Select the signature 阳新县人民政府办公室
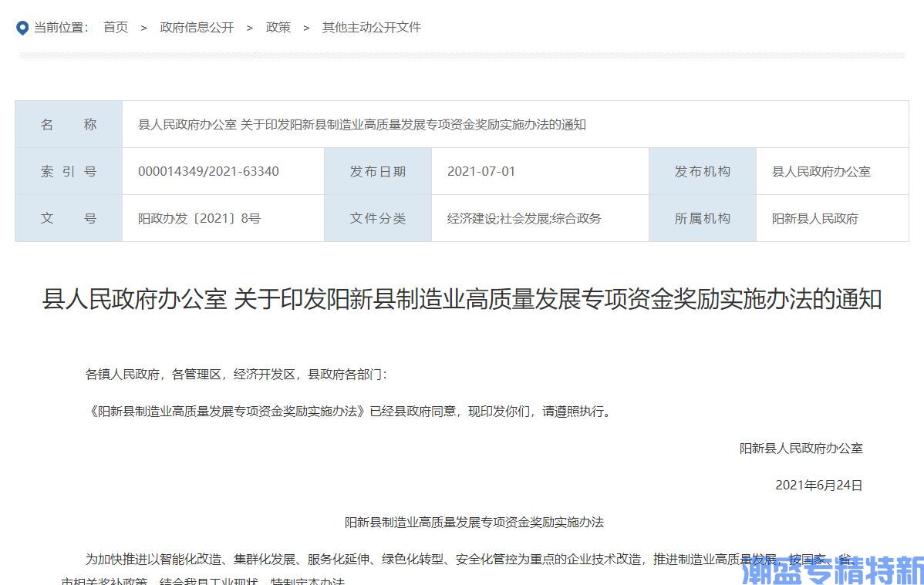This screenshot has width=924, height=585. (801, 449)
